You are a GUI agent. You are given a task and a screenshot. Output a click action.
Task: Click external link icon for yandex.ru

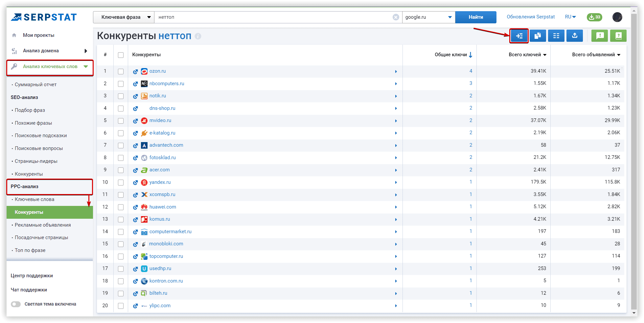pyautogui.click(x=135, y=183)
